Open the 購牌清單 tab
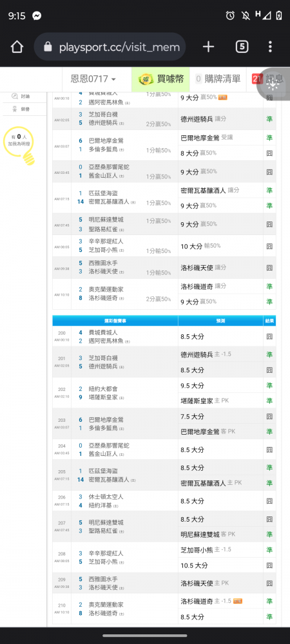The height and width of the screenshot is (644, 290). click(x=218, y=79)
